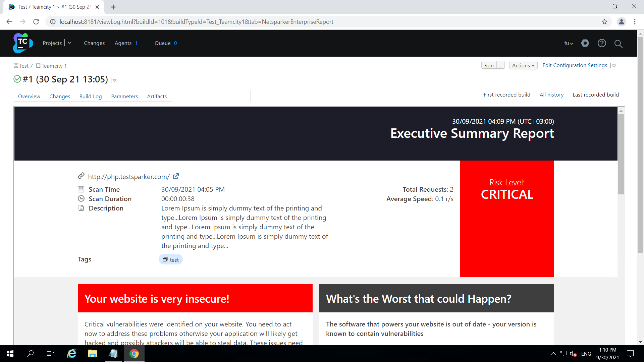Expand the Projects dropdown chevron
Image resolution: width=644 pixels, height=362 pixels.
69,43
